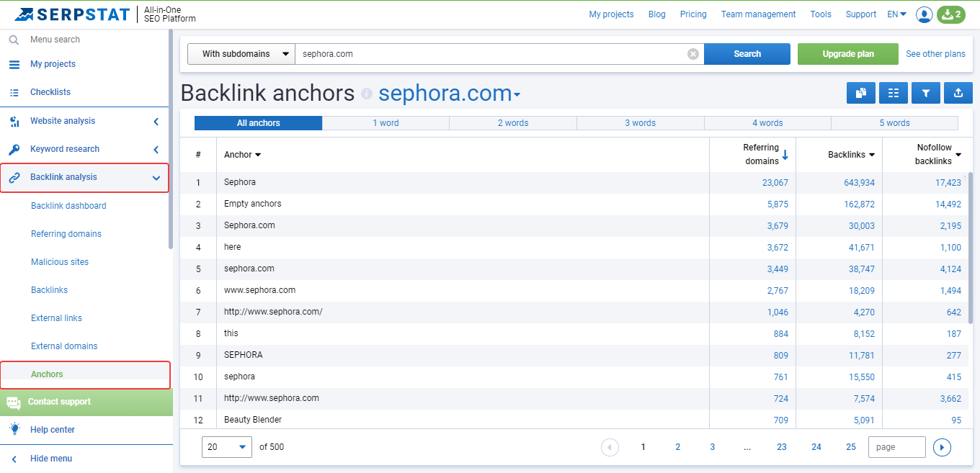Open the sephora.com domain dropdown in heading
Viewport: 980px width, 473px height.
point(450,94)
